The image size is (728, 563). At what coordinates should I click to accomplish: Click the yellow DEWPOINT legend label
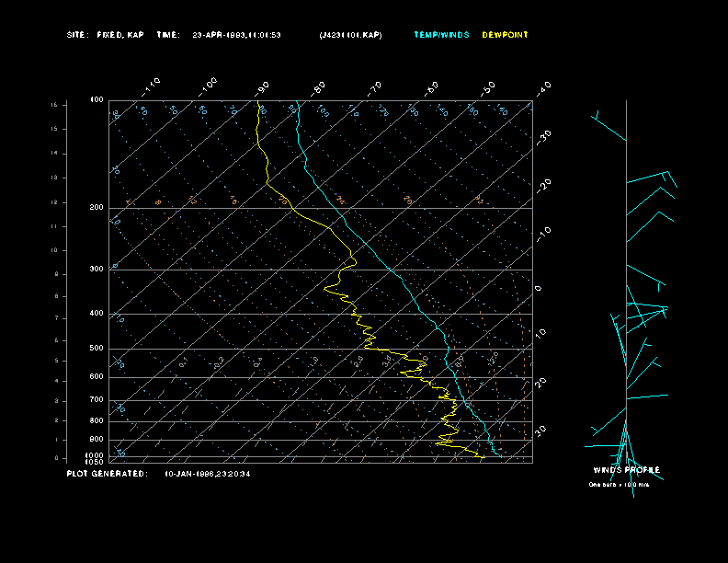click(506, 35)
